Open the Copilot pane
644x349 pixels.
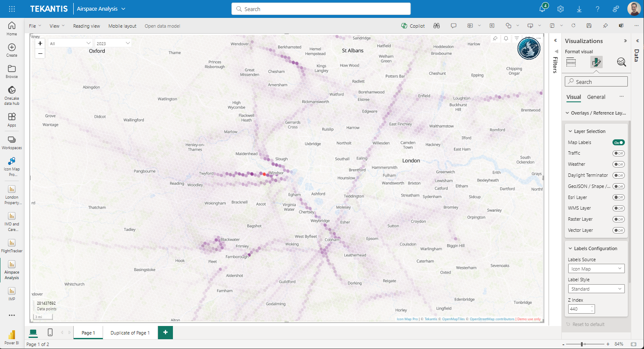(413, 26)
